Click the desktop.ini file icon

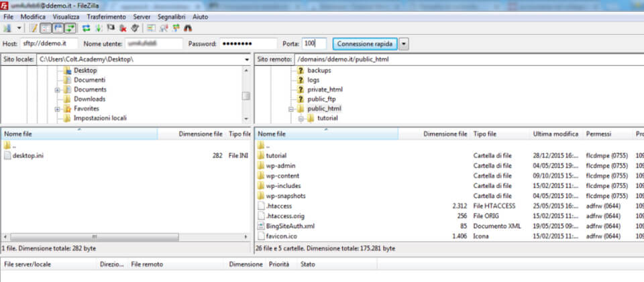pyautogui.click(x=7, y=156)
